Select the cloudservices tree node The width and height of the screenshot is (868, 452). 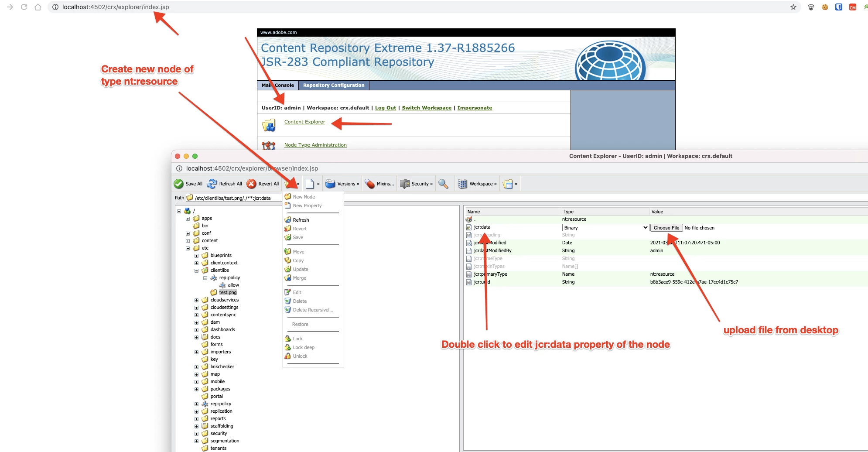[225, 300]
